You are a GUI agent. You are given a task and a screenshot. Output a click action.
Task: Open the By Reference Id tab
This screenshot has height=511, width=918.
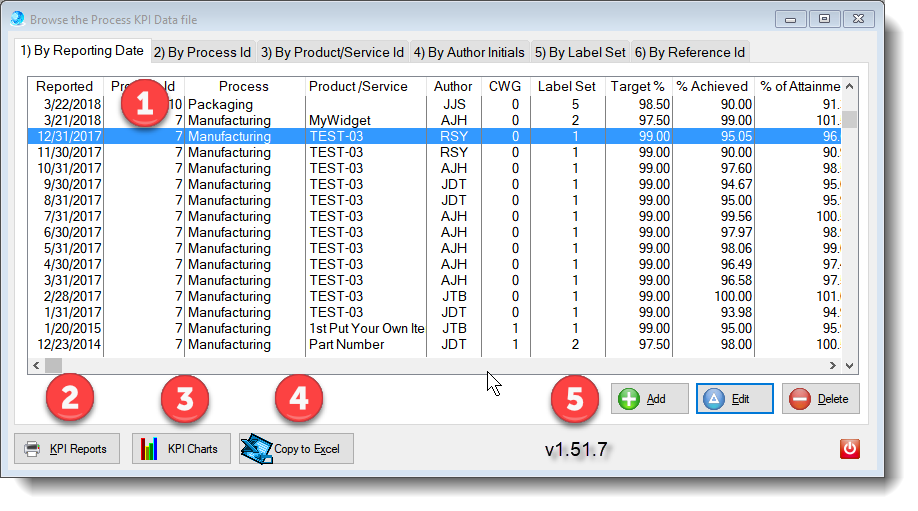coord(689,52)
